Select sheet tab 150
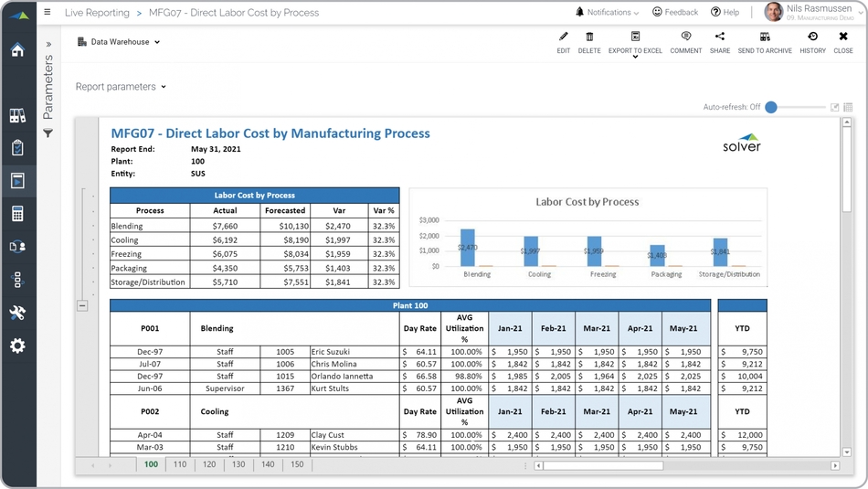 (297, 465)
